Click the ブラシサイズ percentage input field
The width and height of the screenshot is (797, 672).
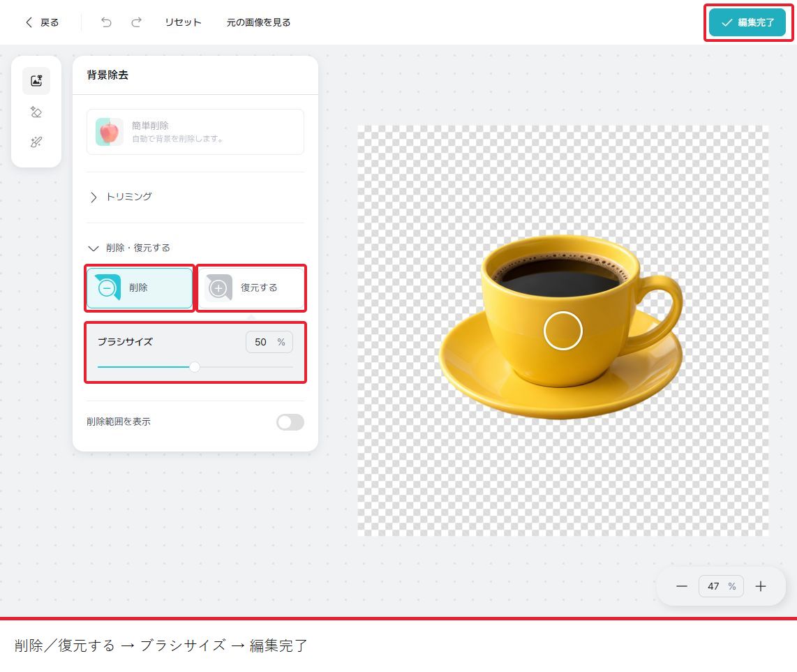269,342
